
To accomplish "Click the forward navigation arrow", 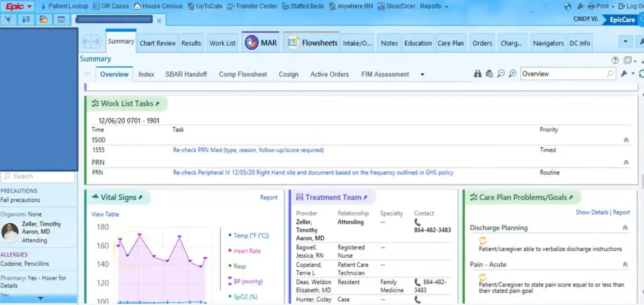I will pos(96,41).
